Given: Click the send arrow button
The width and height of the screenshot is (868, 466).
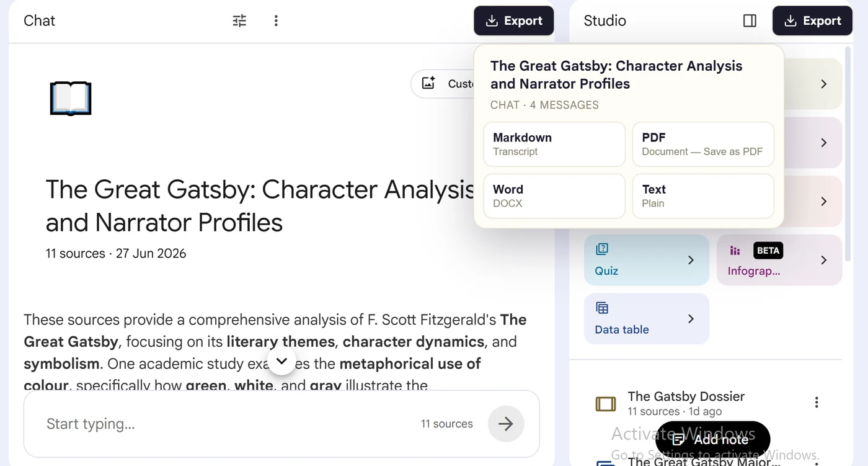Looking at the screenshot, I should (506, 424).
